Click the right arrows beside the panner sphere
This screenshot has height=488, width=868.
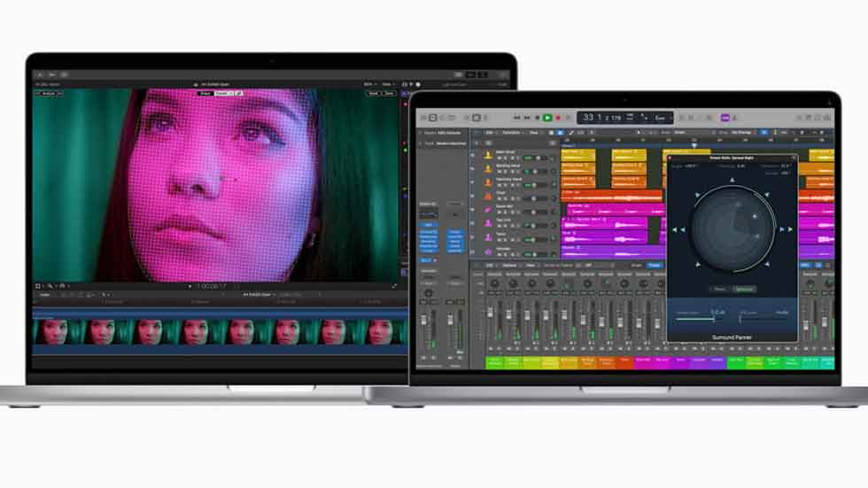[786, 229]
